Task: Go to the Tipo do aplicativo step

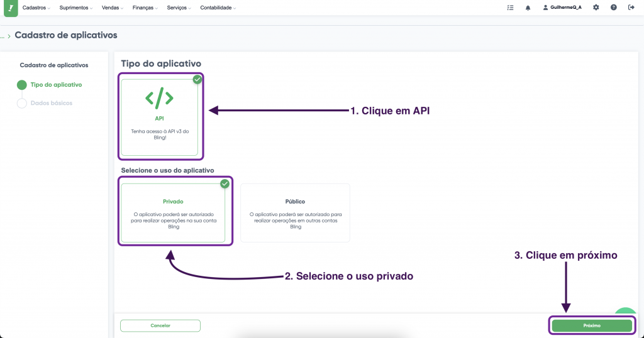Action: tap(55, 85)
